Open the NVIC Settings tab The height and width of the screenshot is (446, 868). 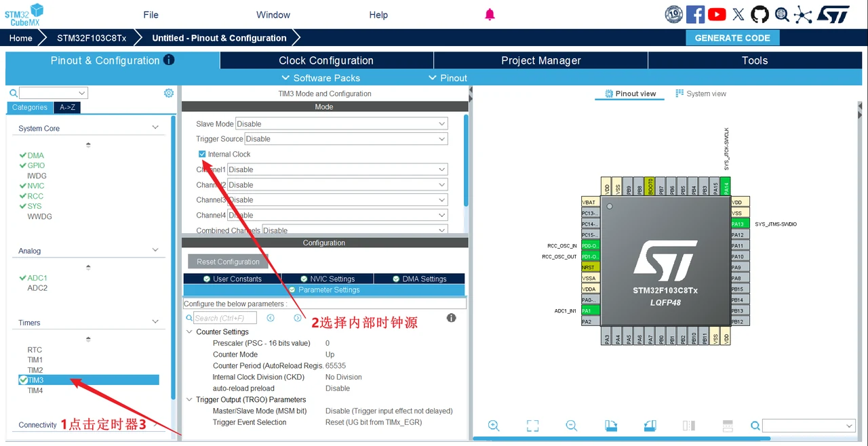(x=327, y=279)
